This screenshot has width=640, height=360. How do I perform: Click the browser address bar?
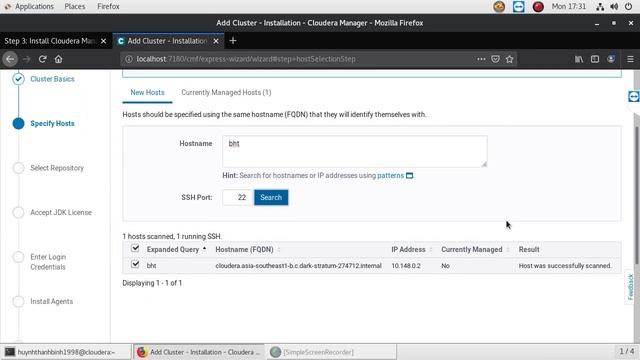[302, 59]
